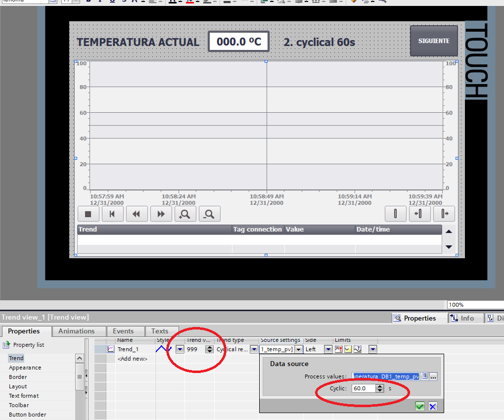Click the Process values tag field

pyautogui.click(x=386, y=376)
